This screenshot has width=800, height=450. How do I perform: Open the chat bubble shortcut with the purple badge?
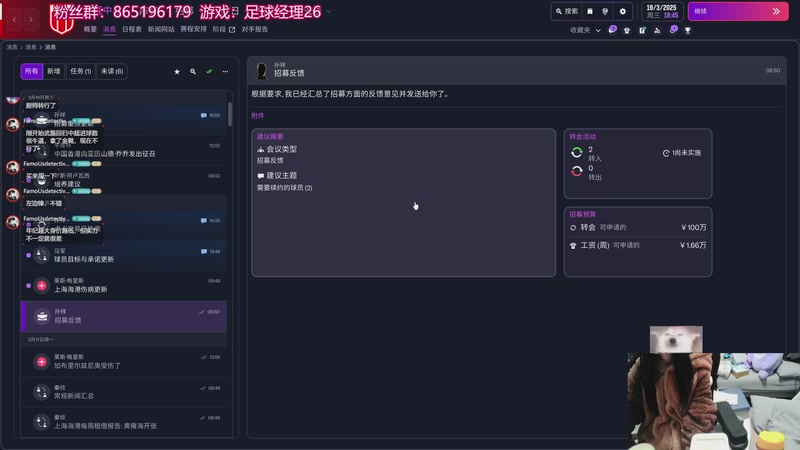pyautogui.click(x=612, y=30)
